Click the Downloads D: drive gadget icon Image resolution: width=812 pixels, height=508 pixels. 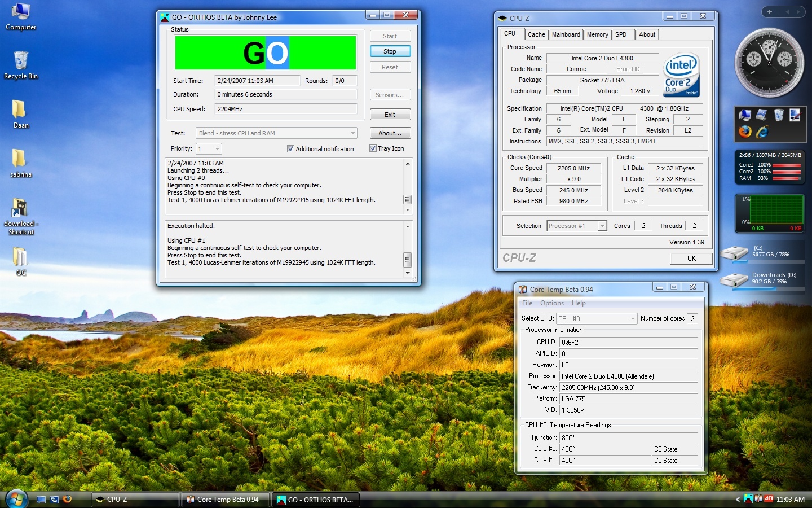click(x=735, y=279)
